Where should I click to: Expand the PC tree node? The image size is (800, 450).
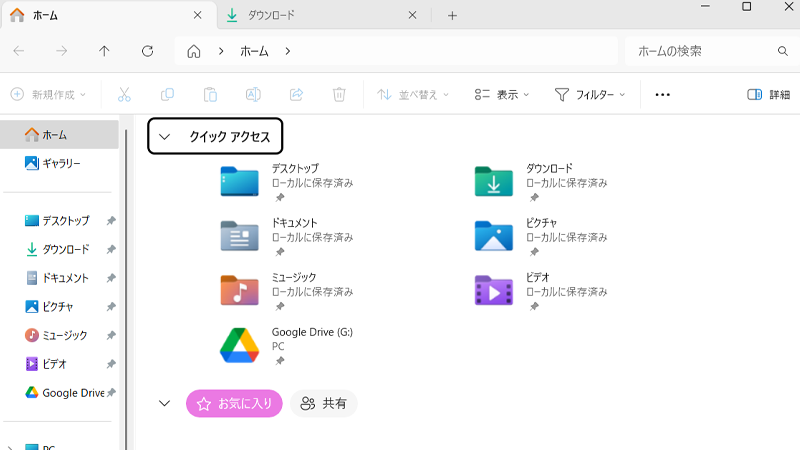[10, 447]
